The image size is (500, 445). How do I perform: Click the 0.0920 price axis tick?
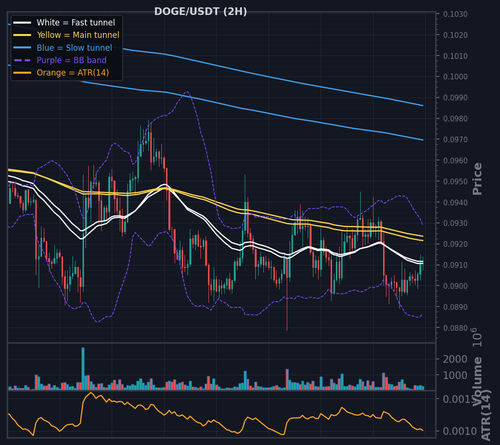pos(455,244)
